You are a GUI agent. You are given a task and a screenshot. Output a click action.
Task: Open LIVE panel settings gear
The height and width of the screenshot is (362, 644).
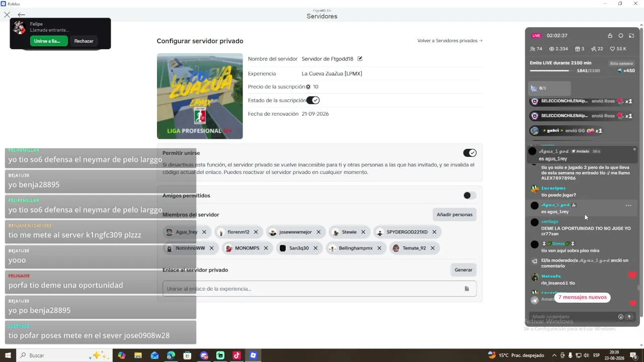[x=621, y=36]
